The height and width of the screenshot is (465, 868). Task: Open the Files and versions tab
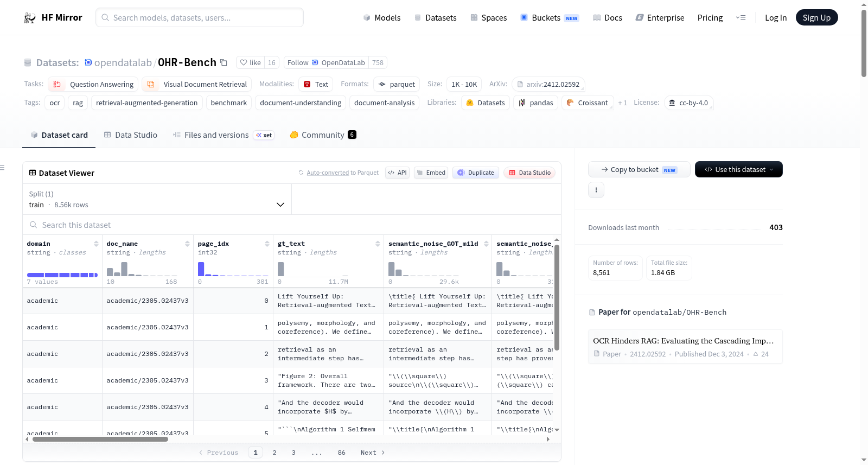click(x=224, y=135)
